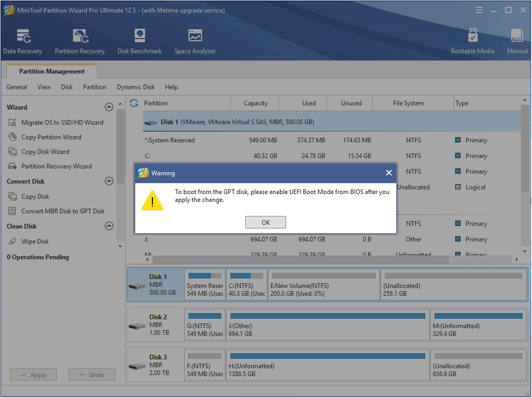Select the Disk 1 header row in the list
The width and height of the screenshot is (532, 398).
[332, 122]
